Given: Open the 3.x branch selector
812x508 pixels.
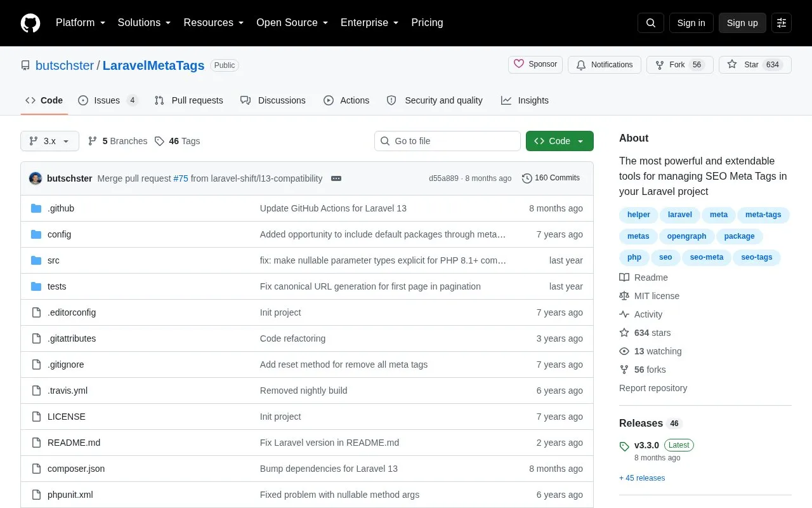Looking at the screenshot, I should (x=49, y=141).
